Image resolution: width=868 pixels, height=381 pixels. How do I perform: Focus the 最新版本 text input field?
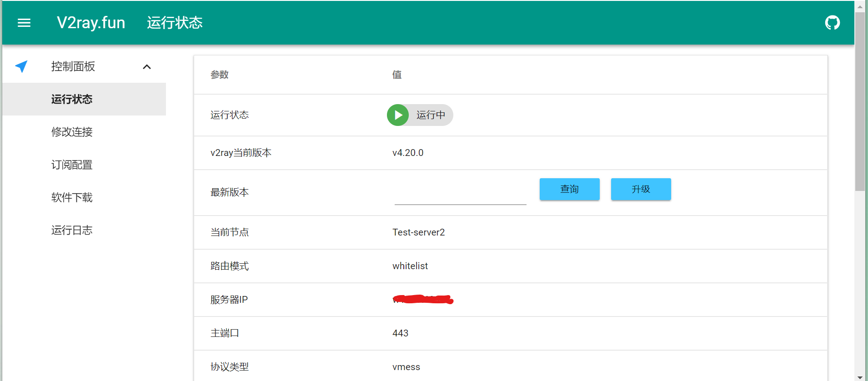(460, 193)
